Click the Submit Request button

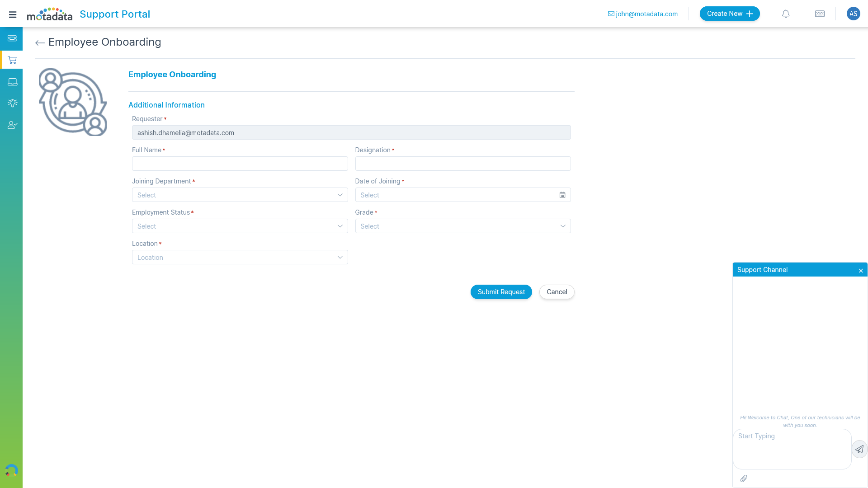[x=501, y=292]
